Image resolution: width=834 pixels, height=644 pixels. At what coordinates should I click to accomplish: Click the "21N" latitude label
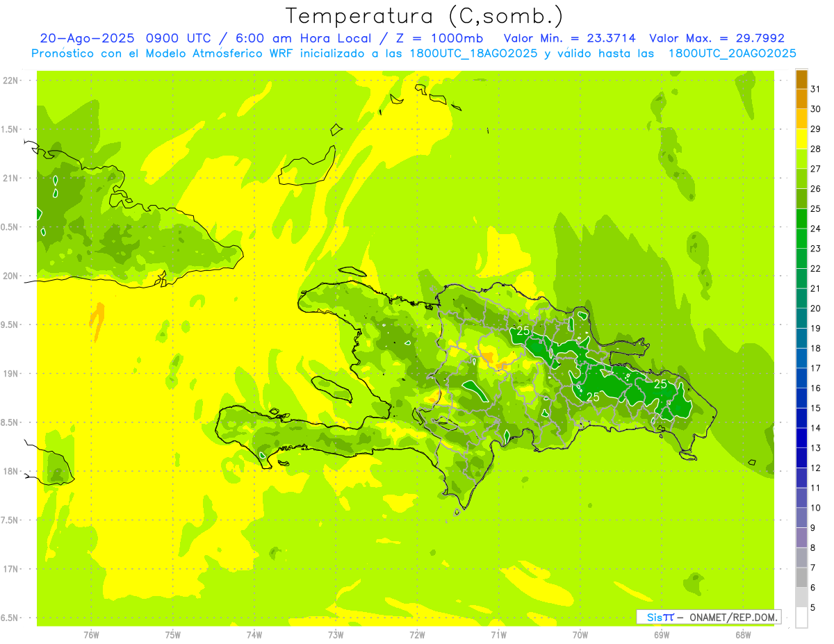click(x=11, y=179)
